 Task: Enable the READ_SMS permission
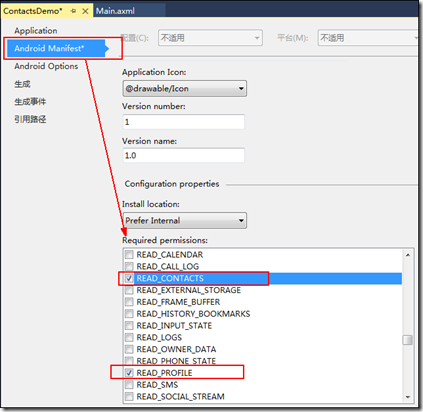[129, 385]
